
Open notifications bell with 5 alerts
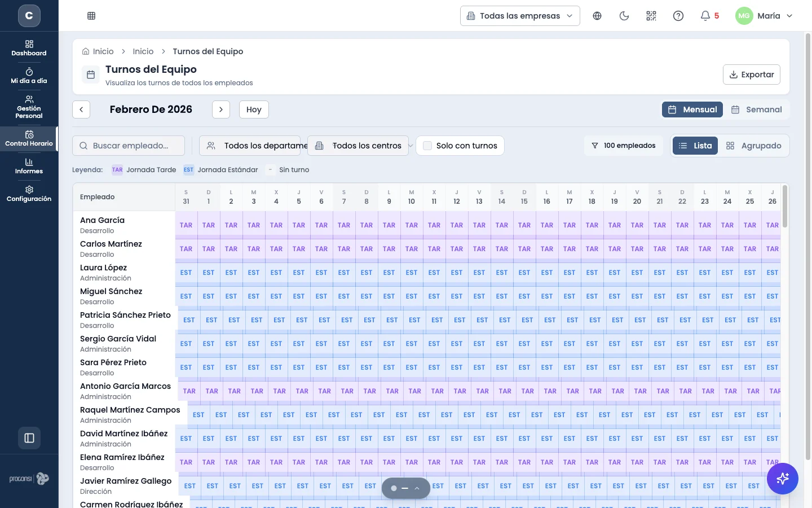(x=709, y=16)
